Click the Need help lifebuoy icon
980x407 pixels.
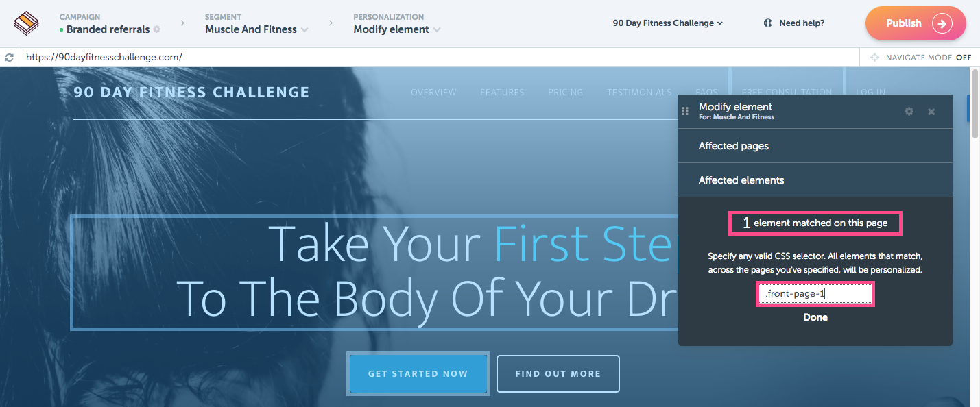pyautogui.click(x=768, y=23)
